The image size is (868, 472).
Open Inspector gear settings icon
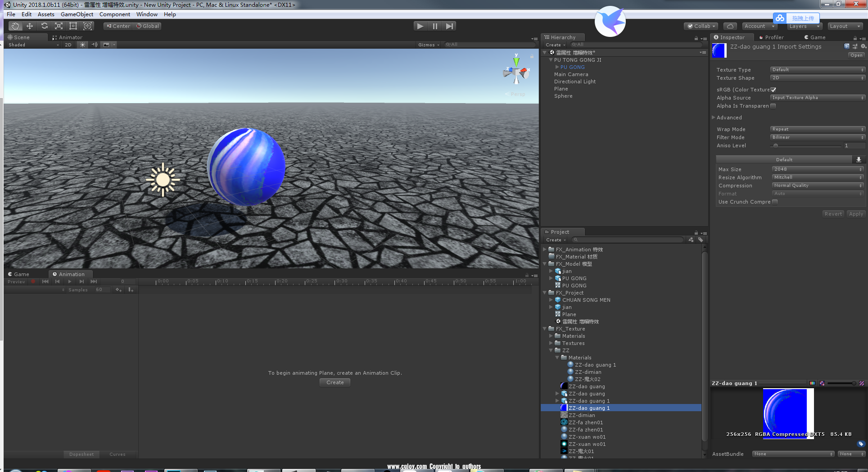pyautogui.click(x=863, y=46)
